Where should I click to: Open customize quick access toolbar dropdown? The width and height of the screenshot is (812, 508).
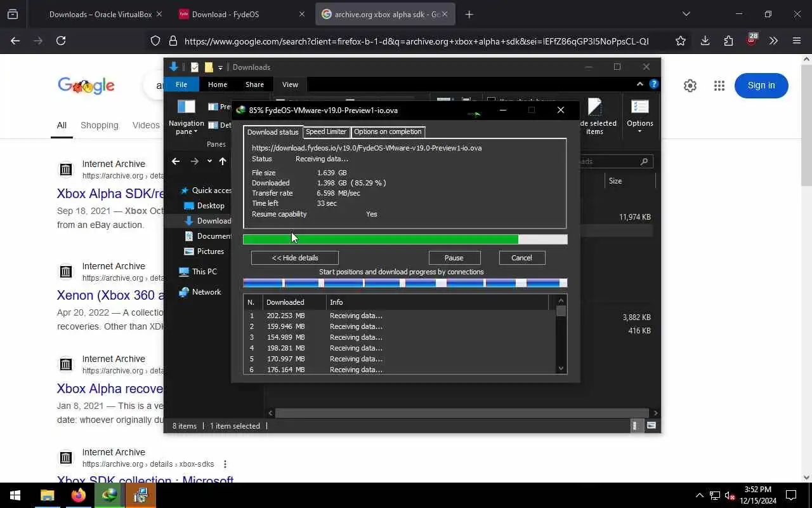point(220,67)
